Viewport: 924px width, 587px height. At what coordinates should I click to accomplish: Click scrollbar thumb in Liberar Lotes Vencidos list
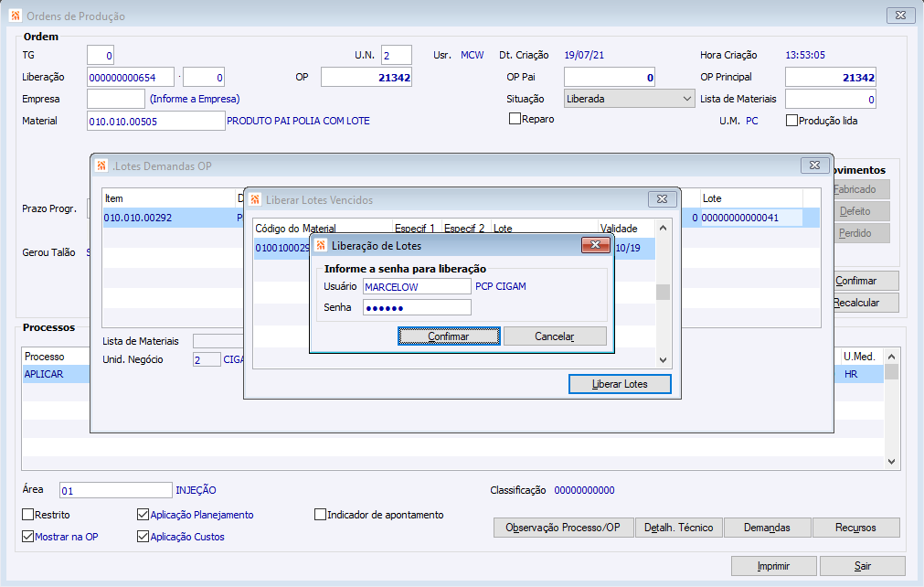coord(663,292)
